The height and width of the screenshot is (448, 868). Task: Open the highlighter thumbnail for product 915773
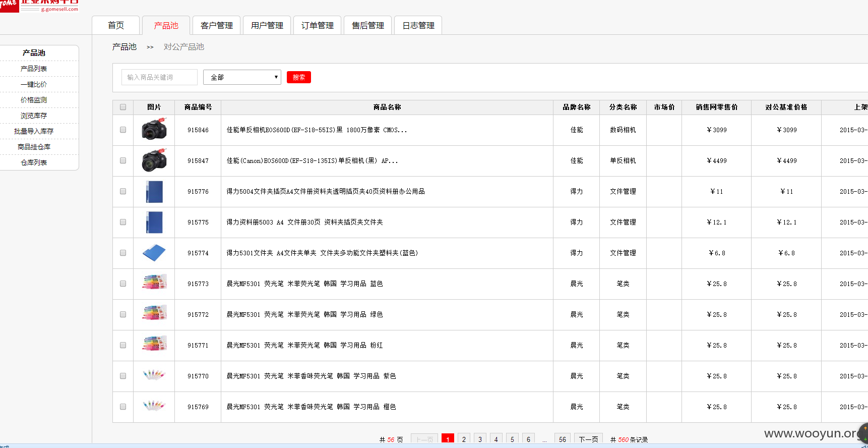[154, 282]
